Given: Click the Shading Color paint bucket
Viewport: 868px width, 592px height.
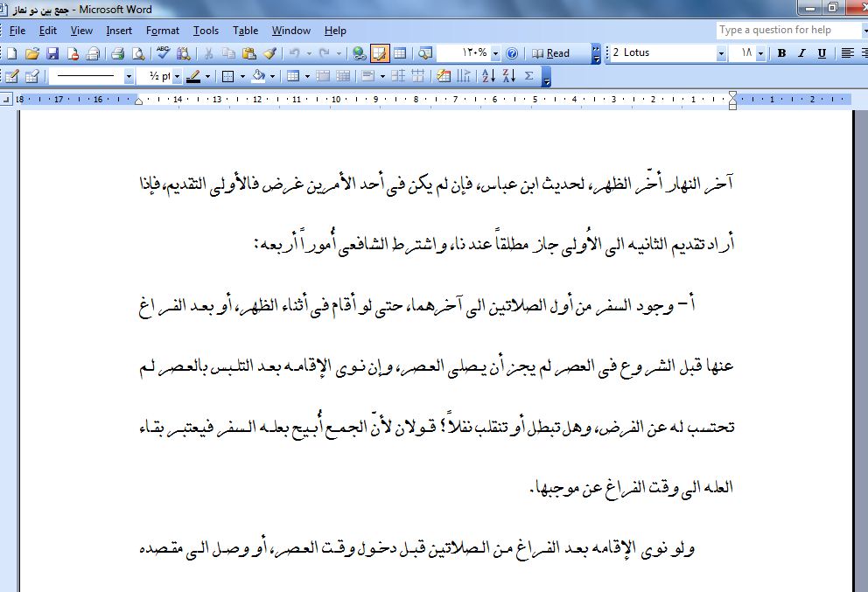Looking at the screenshot, I should [258, 76].
